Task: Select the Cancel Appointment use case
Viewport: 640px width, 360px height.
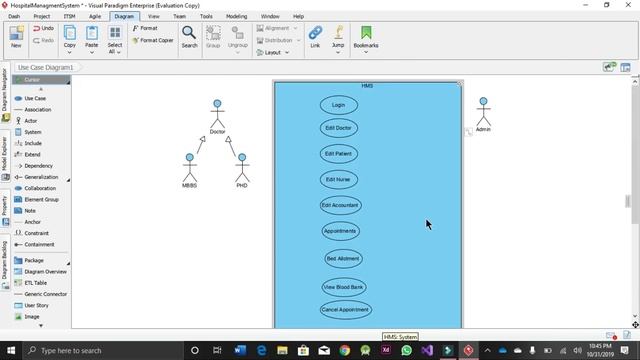Action: point(345,310)
